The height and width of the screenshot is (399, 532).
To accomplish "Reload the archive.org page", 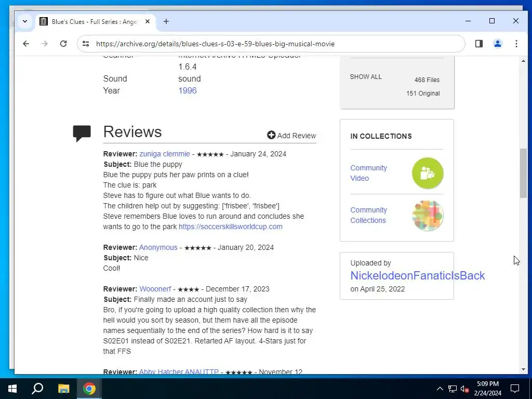I will tap(63, 44).
